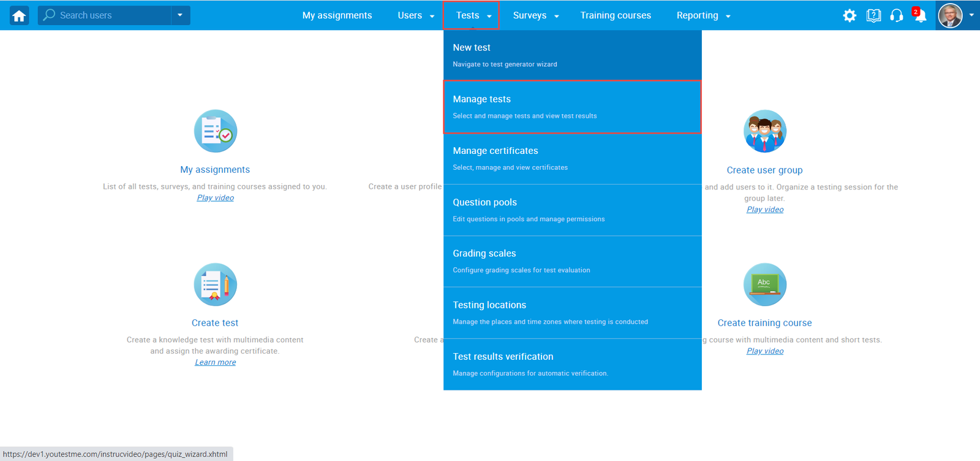Click the My assignments clipboard icon
Screen dimensions: 980x461
pos(215,131)
